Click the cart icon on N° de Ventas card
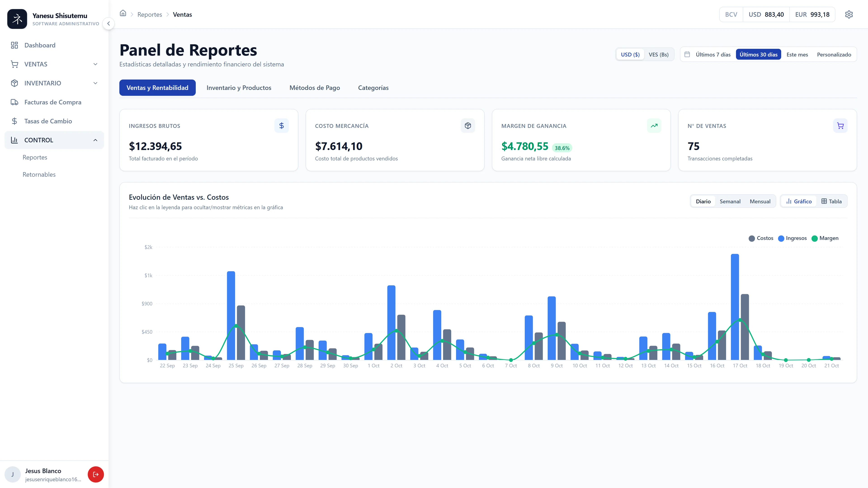The width and height of the screenshot is (868, 488). click(x=840, y=126)
